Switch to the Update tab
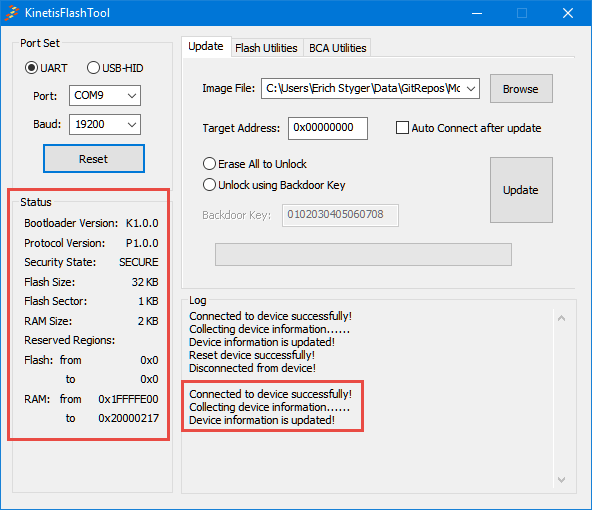This screenshot has height=510, width=592. [206, 46]
